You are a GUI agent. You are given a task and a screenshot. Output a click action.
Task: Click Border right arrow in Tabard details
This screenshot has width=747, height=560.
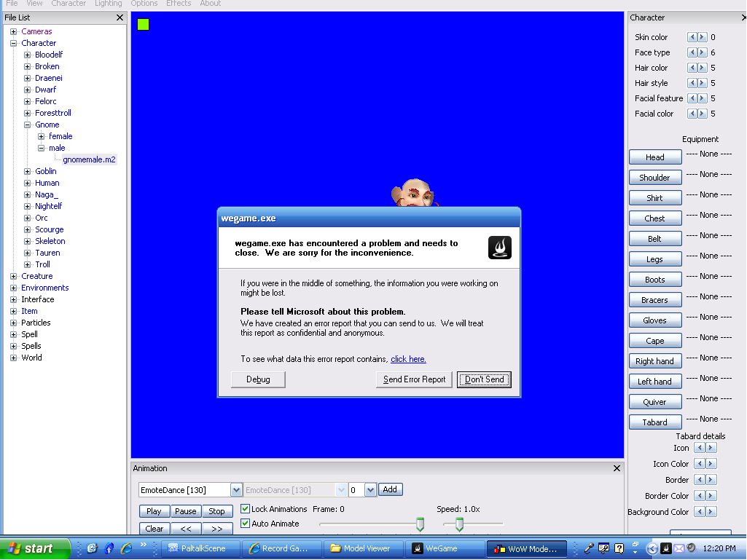tap(711, 479)
